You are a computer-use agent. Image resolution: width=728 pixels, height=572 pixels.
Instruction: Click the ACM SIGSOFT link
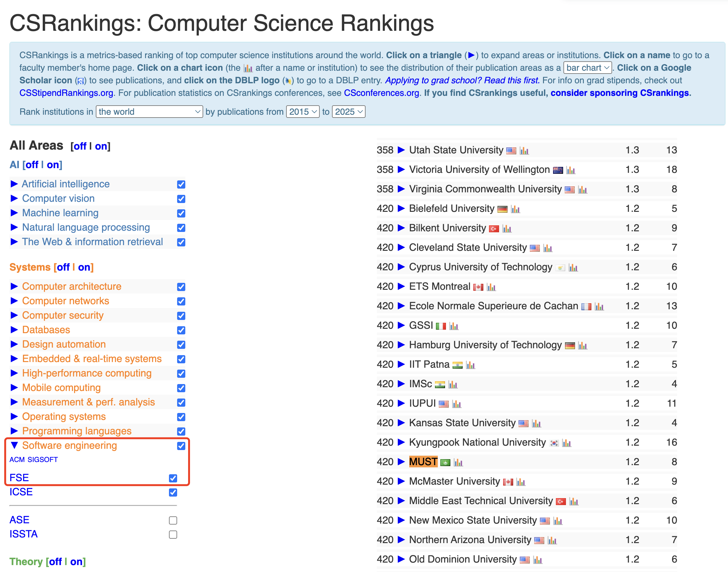tap(34, 460)
